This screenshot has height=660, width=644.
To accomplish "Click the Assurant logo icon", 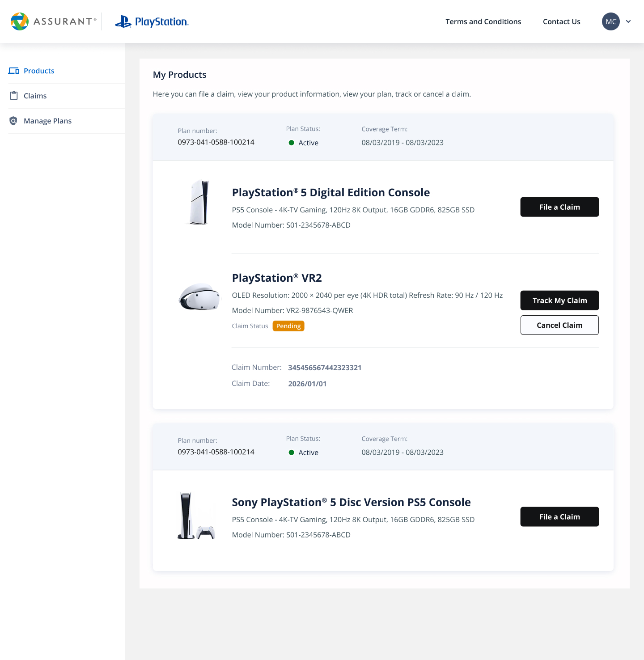I will [x=20, y=21].
